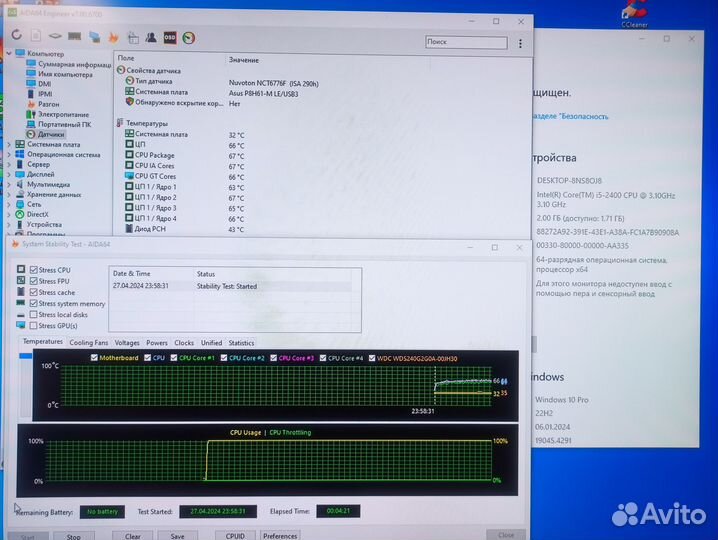Enable the Stress GPU(s) checkbox
The height and width of the screenshot is (540, 718).
click(x=35, y=326)
